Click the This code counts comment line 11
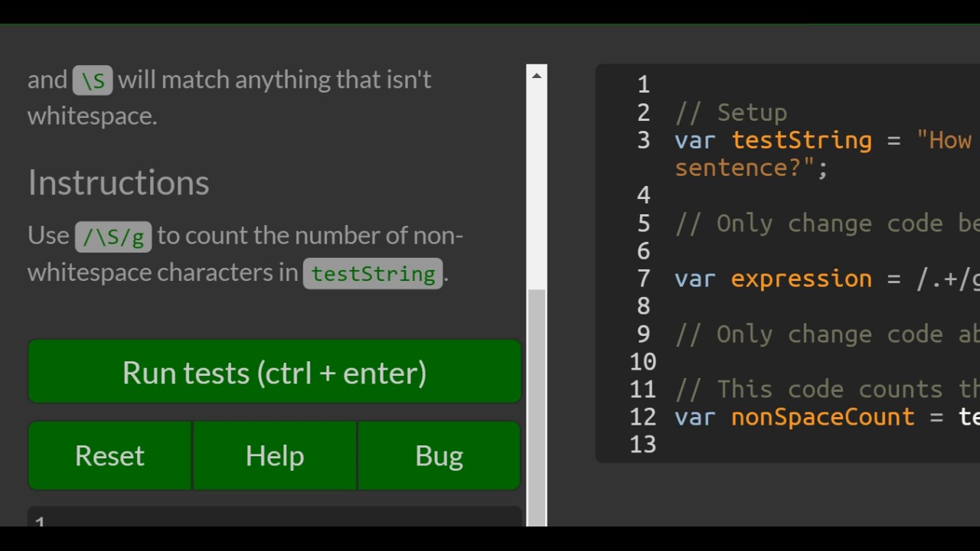This screenshot has height=551, width=980. pos(827,389)
